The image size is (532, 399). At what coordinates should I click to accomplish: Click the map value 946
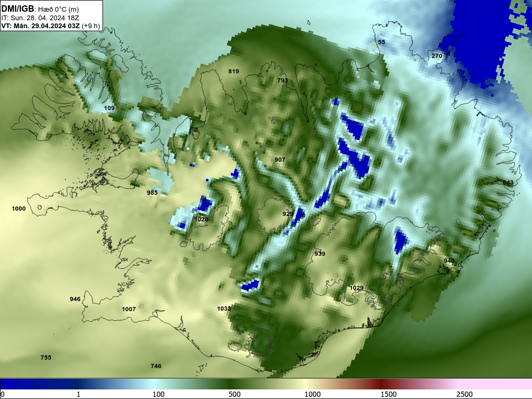click(75, 299)
